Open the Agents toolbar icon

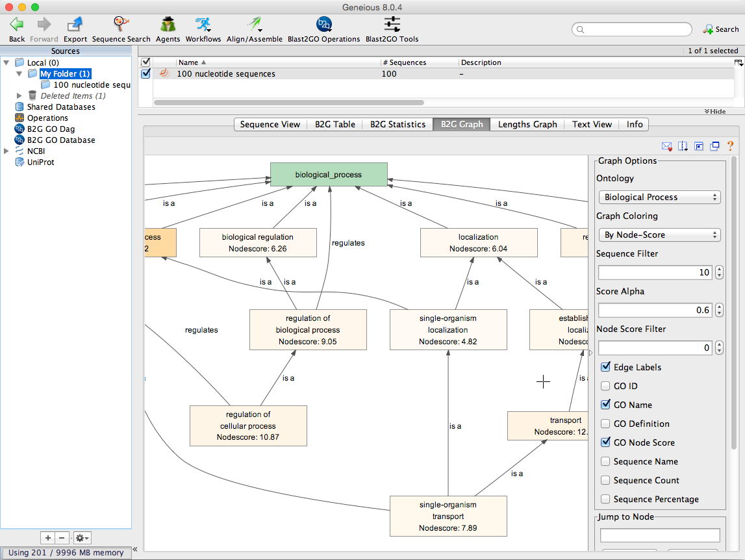168,24
